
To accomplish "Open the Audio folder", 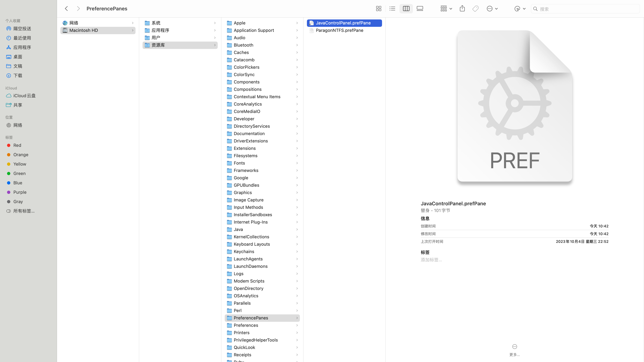I will 262,38.
